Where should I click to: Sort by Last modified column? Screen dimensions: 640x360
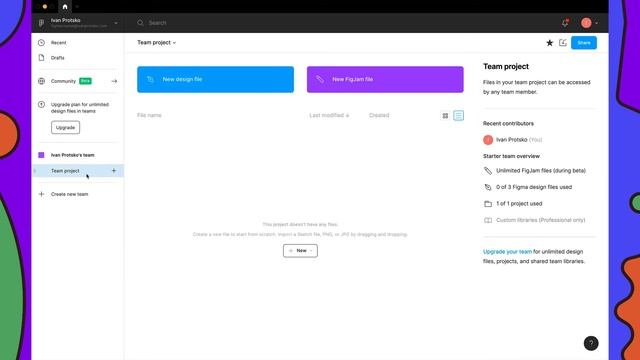(x=329, y=116)
